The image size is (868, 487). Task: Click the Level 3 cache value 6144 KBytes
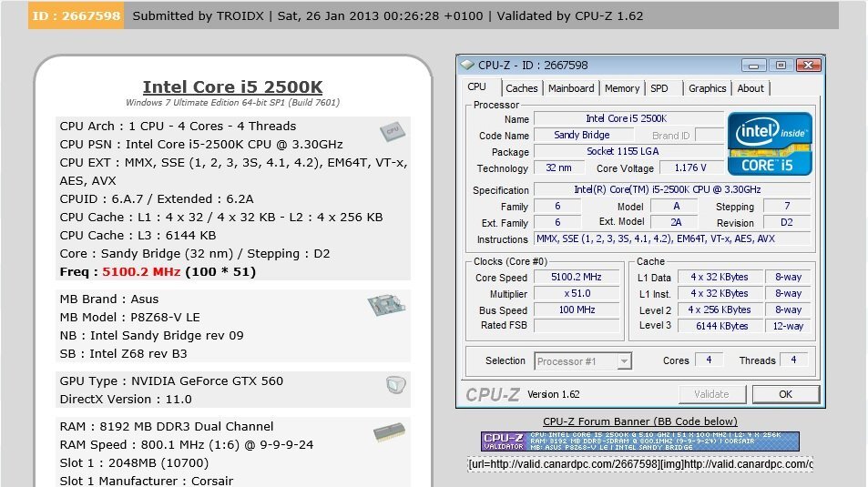pos(721,326)
